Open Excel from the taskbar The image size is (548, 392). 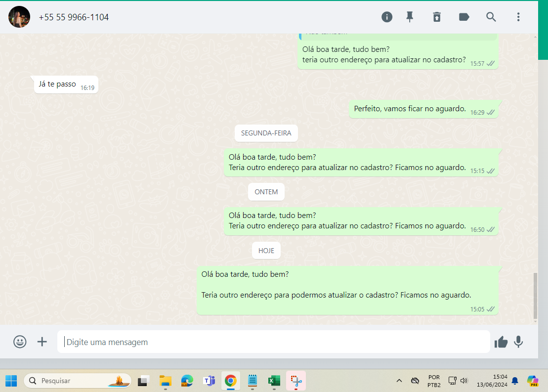(274, 381)
